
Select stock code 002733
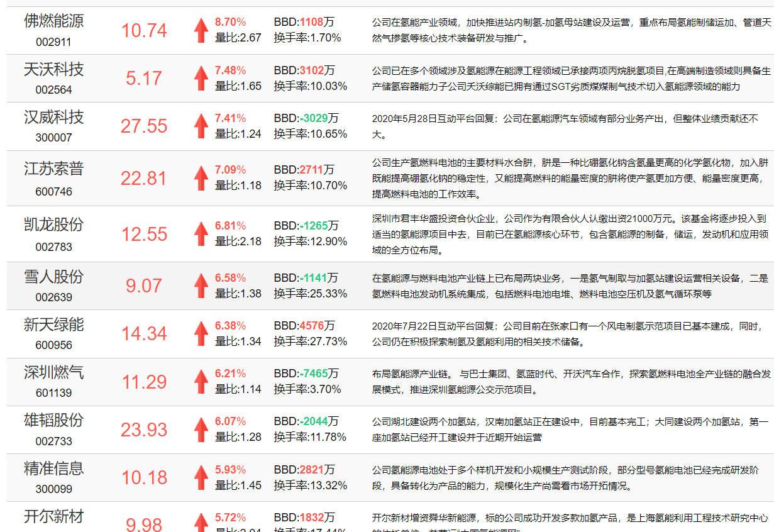[x=53, y=441]
